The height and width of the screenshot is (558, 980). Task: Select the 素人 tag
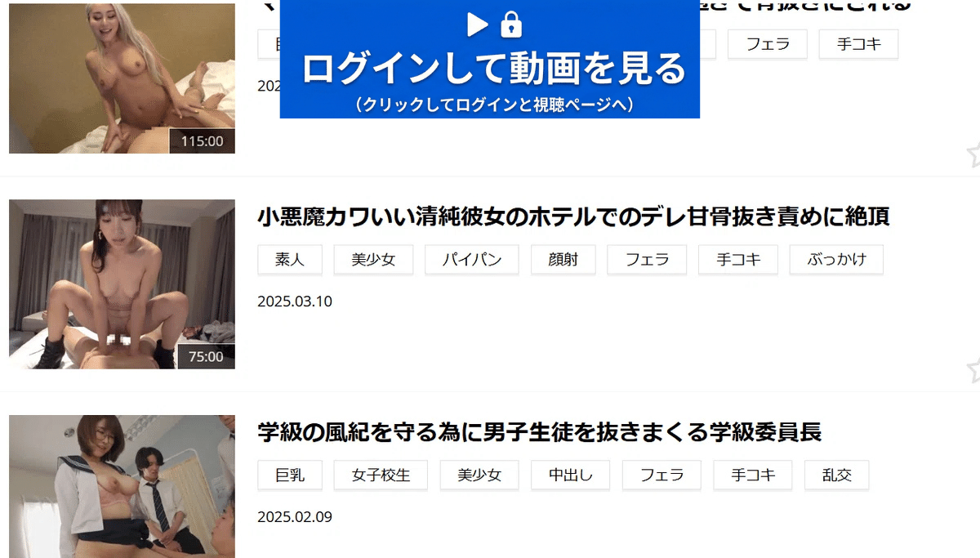coord(290,260)
